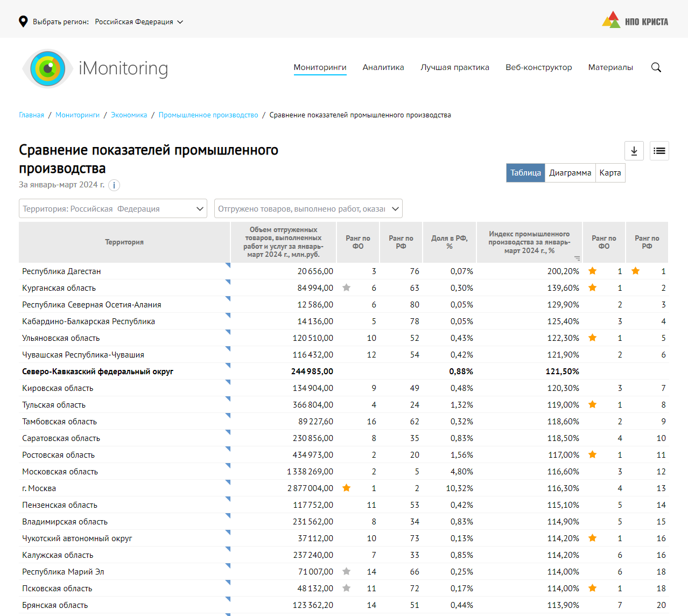
Task: Click the gray star in the Псковская область row
Action: pyautogui.click(x=347, y=588)
